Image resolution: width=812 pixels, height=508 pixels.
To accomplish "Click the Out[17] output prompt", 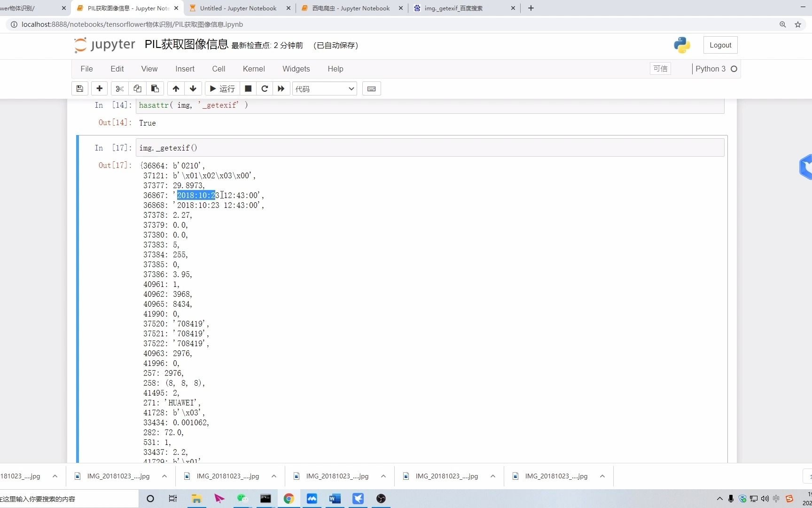I will pos(115,165).
